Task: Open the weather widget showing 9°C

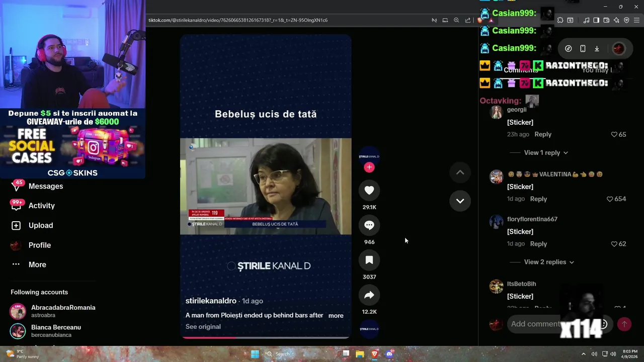Action: click(x=22, y=354)
